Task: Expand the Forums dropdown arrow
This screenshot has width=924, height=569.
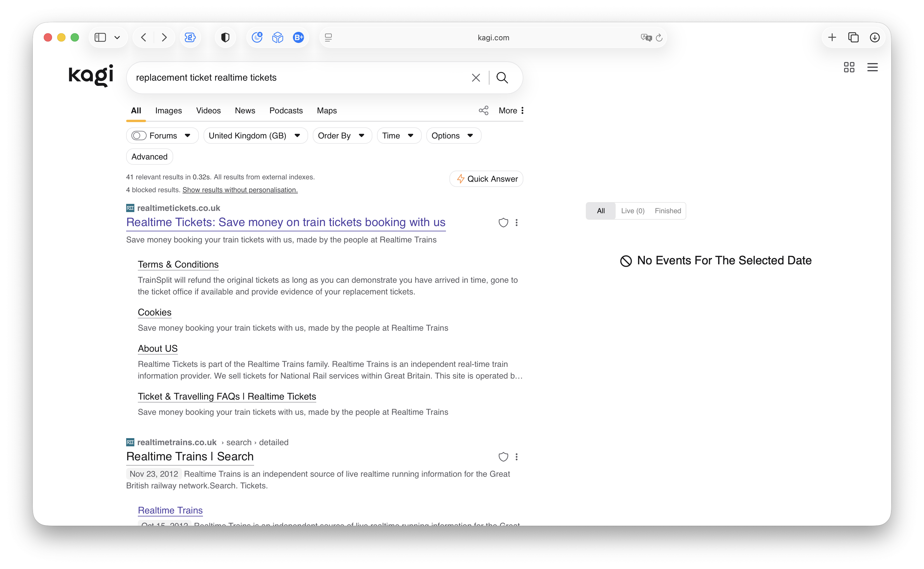Action: (x=187, y=136)
